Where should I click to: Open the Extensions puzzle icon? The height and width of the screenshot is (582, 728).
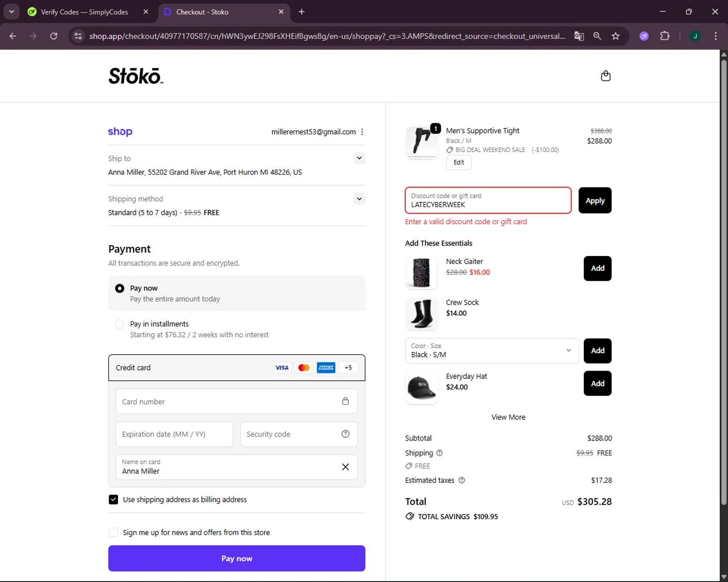coord(665,36)
